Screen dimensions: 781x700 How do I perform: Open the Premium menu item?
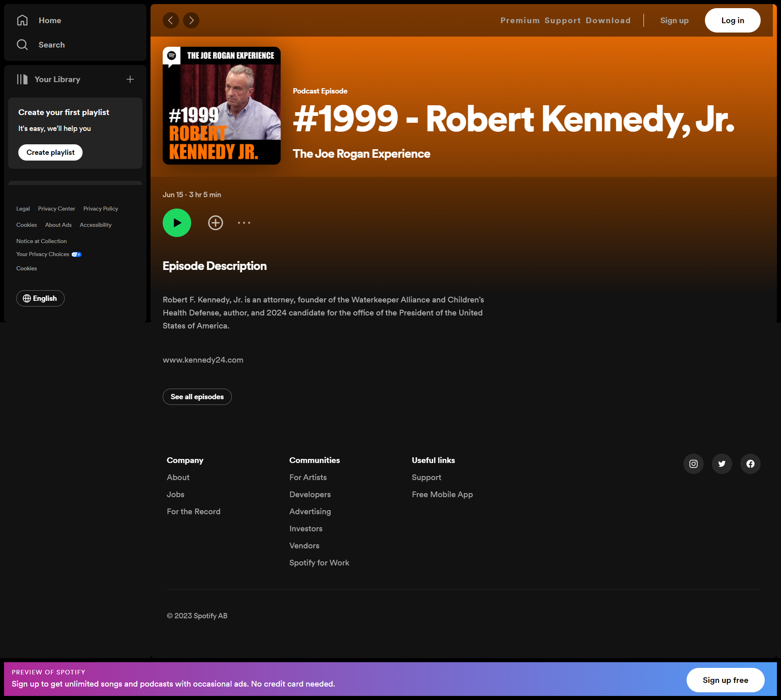(520, 20)
